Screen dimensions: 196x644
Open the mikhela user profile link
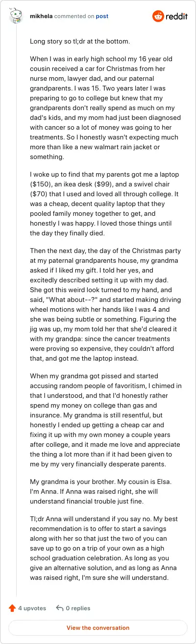tap(41, 16)
